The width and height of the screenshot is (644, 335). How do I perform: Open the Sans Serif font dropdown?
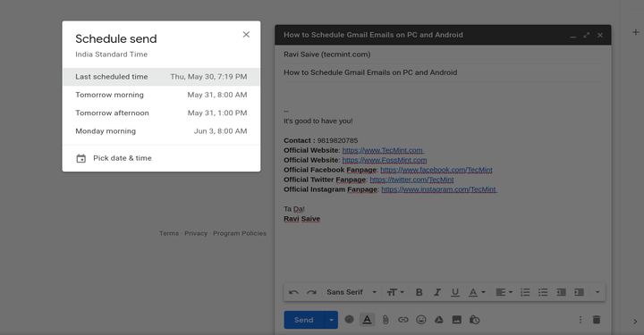click(352, 292)
